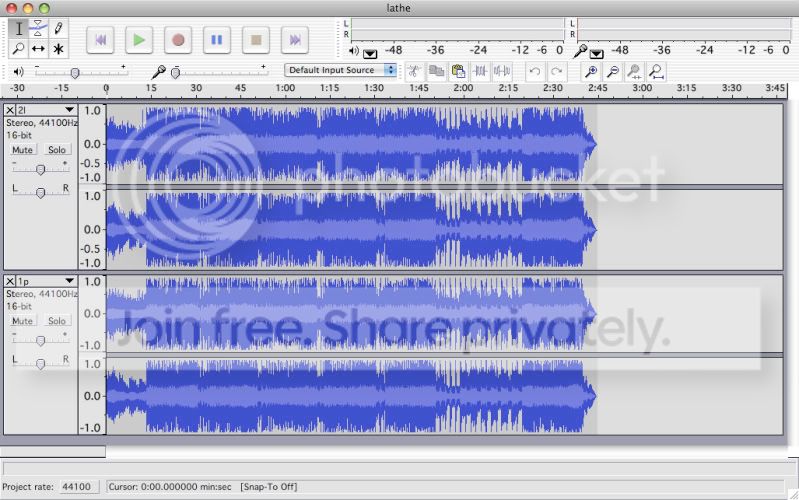Click the 2l track "Stereo, 44100Hz" info

(x=42, y=123)
